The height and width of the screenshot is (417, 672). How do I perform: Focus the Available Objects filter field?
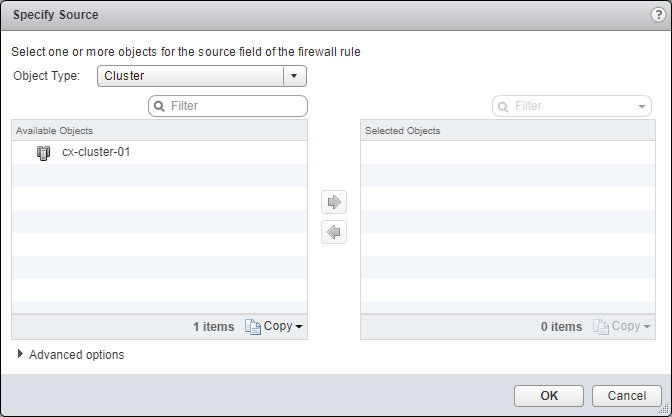[x=235, y=105]
